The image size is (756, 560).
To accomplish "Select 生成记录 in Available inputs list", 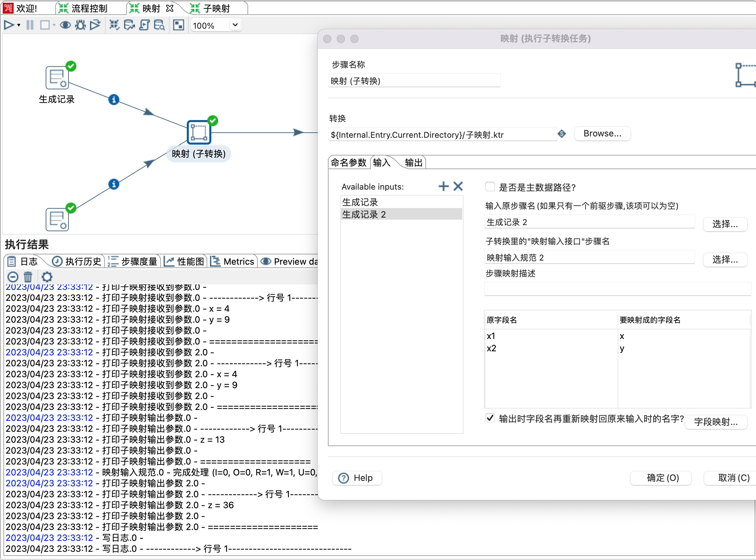I will coord(360,202).
